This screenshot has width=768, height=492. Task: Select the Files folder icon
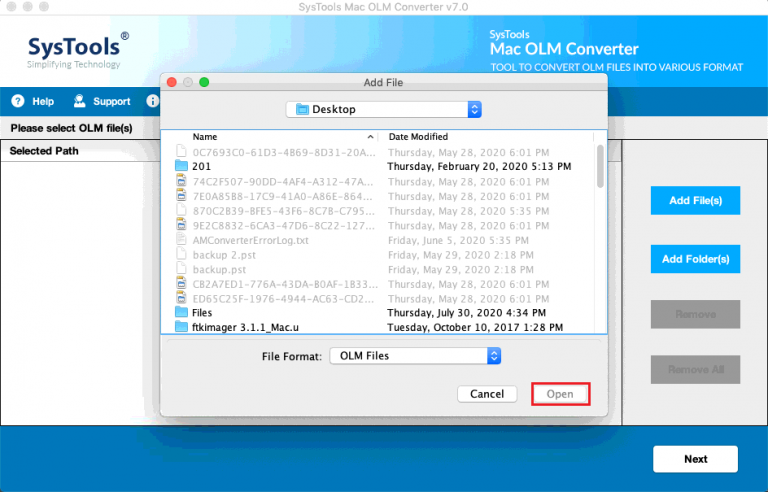tap(181, 312)
